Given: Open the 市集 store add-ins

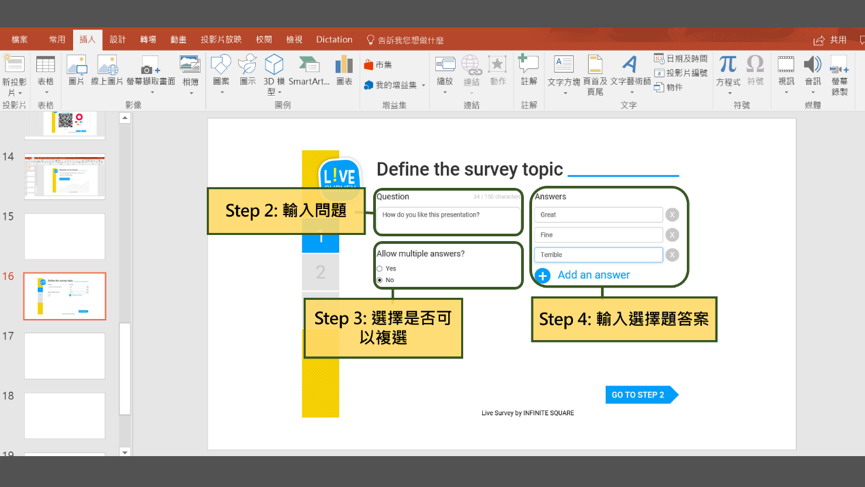Looking at the screenshot, I should click(378, 65).
